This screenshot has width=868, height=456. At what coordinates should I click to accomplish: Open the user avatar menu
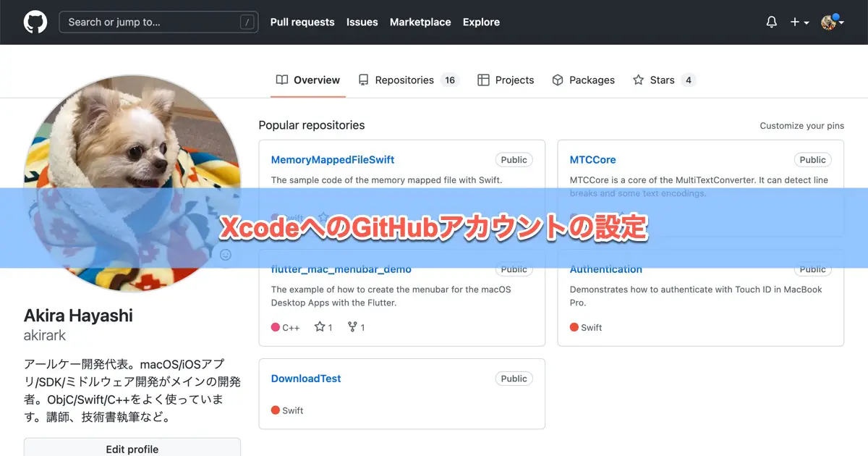(833, 22)
